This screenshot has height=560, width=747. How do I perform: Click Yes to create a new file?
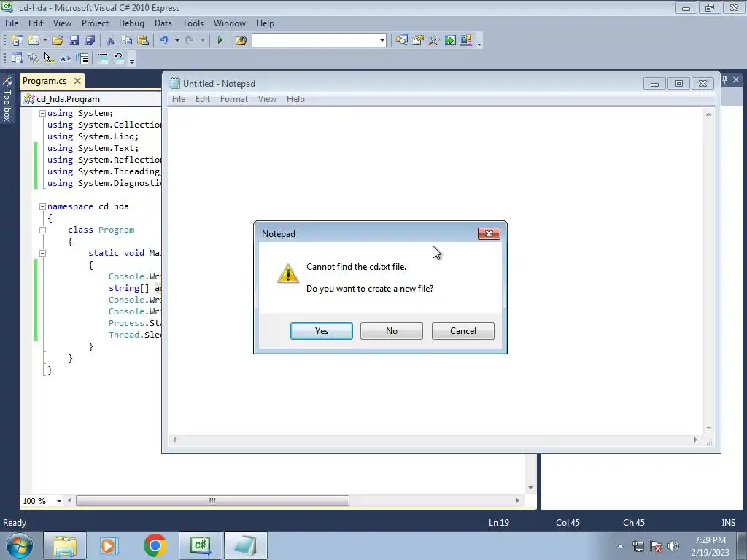coord(322,331)
